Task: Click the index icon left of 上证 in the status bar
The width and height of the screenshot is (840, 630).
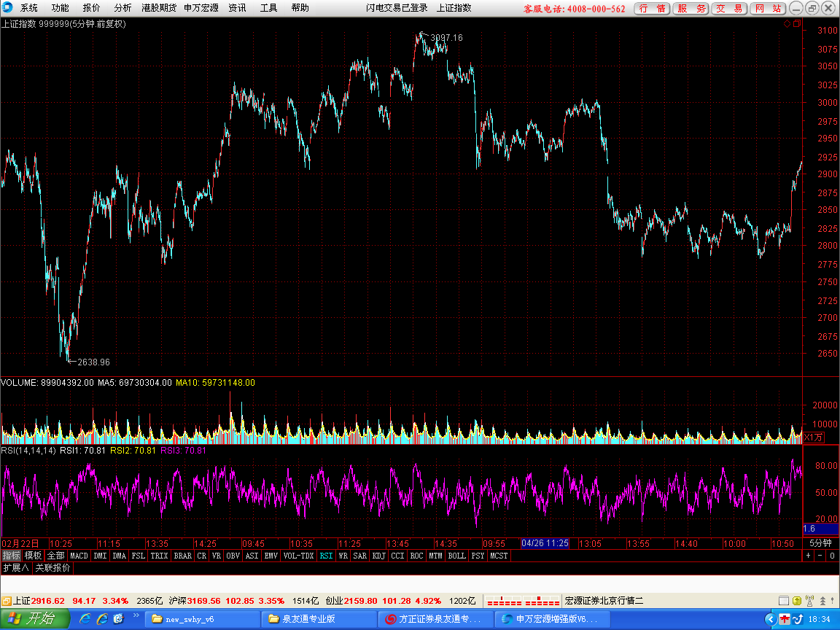Action: click(x=7, y=601)
